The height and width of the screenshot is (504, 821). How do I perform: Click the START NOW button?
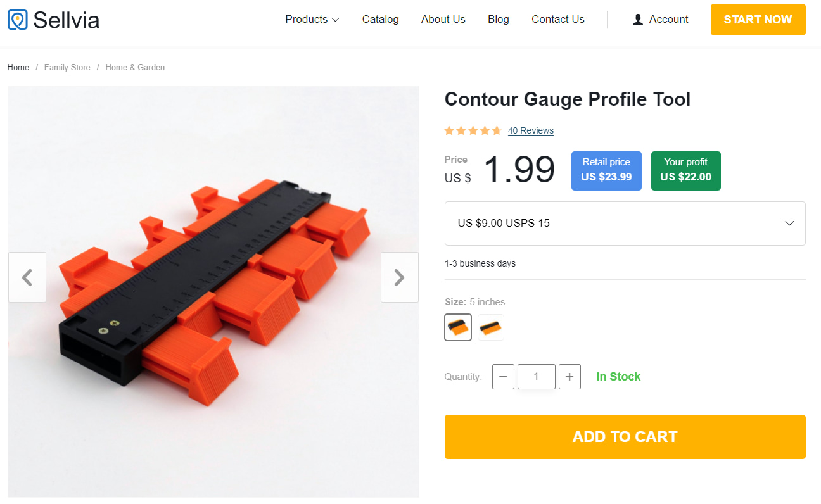click(758, 20)
